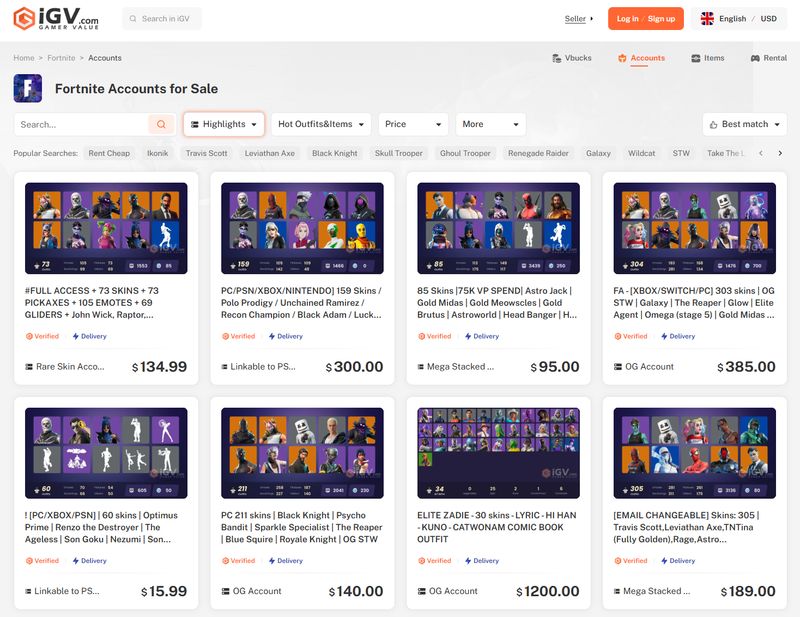The height and width of the screenshot is (617, 800).
Task: Click the Vbucks icon
Action: 557,58
